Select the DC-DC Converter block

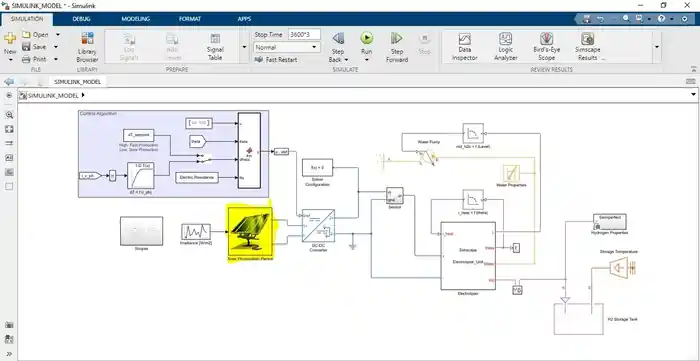(318, 226)
